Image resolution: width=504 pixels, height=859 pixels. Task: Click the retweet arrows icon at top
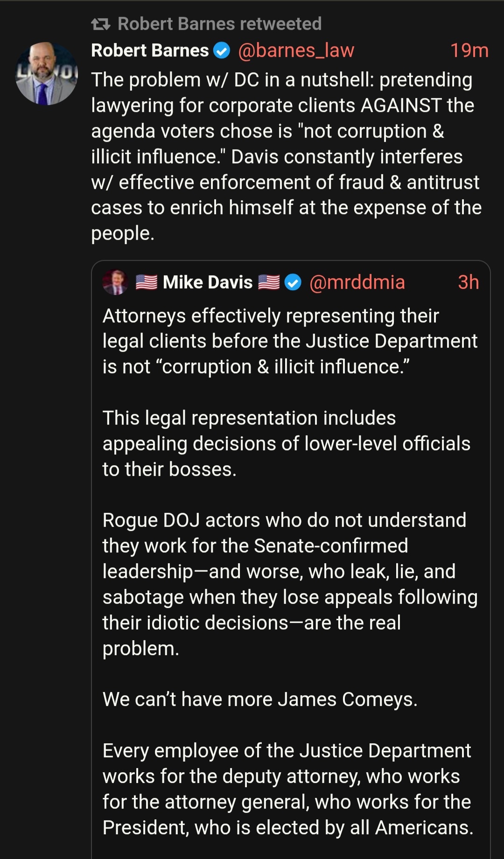coord(101,24)
